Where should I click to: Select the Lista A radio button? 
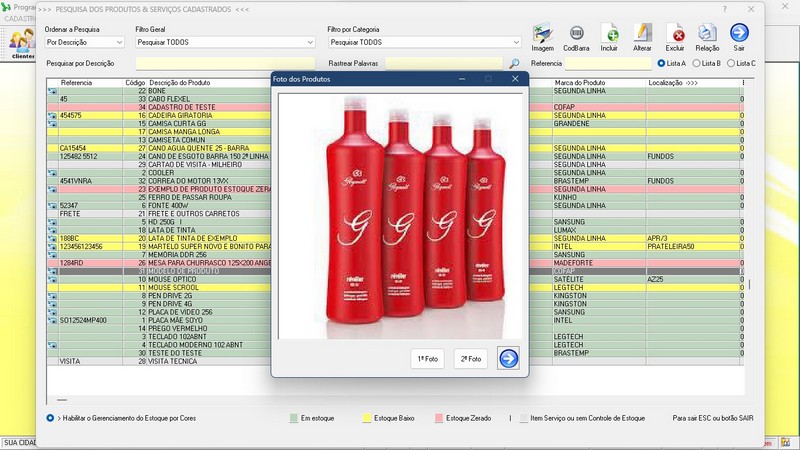click(x=661, y=63)
